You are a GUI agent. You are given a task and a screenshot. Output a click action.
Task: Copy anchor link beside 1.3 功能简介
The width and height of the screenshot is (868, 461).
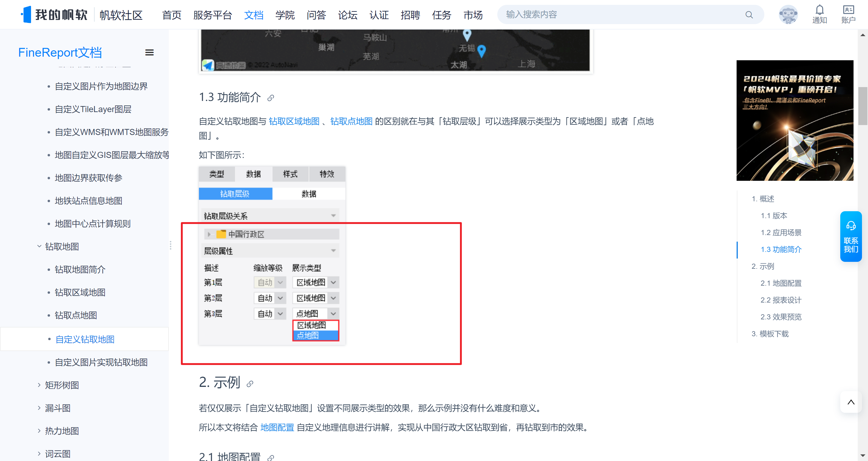[271, 98]
